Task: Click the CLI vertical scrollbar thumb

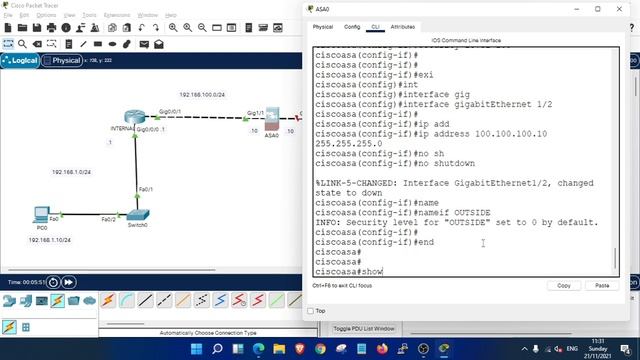Action: point(615,258)
